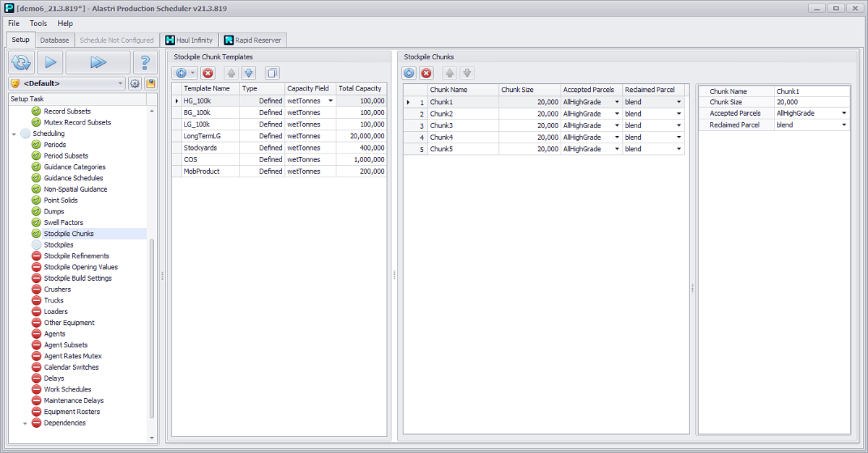Select Stockpiles in the setup task tree

pos(59,245)
